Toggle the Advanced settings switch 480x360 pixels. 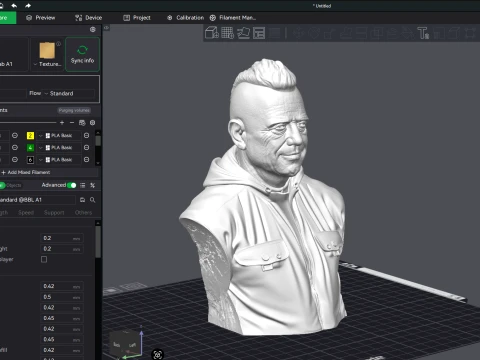coord(72,185)
